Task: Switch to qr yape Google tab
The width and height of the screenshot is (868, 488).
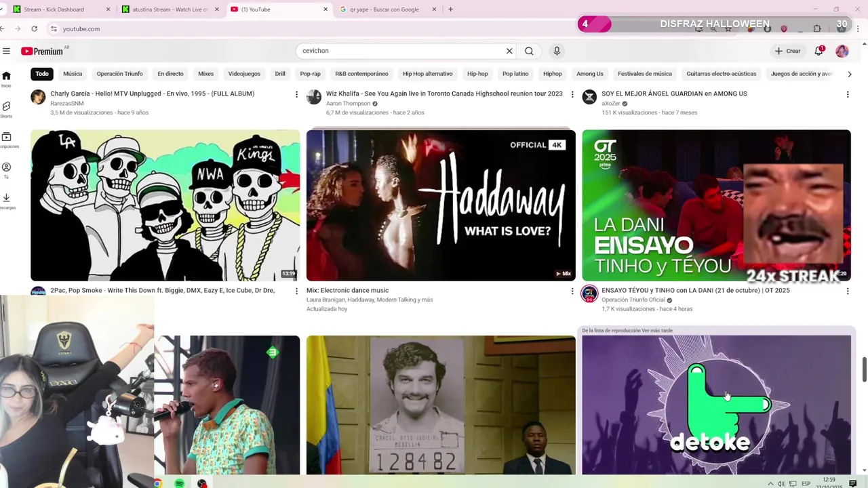Action: (x=388, y=9)
